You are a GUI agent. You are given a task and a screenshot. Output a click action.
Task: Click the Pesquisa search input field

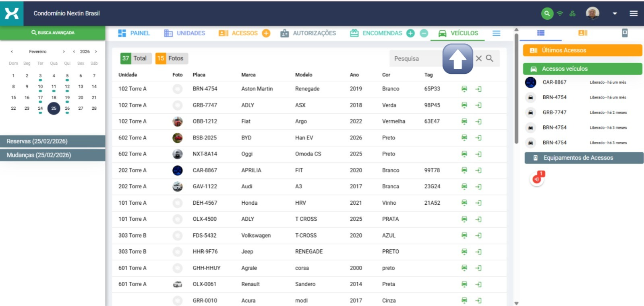pos(415,59)
